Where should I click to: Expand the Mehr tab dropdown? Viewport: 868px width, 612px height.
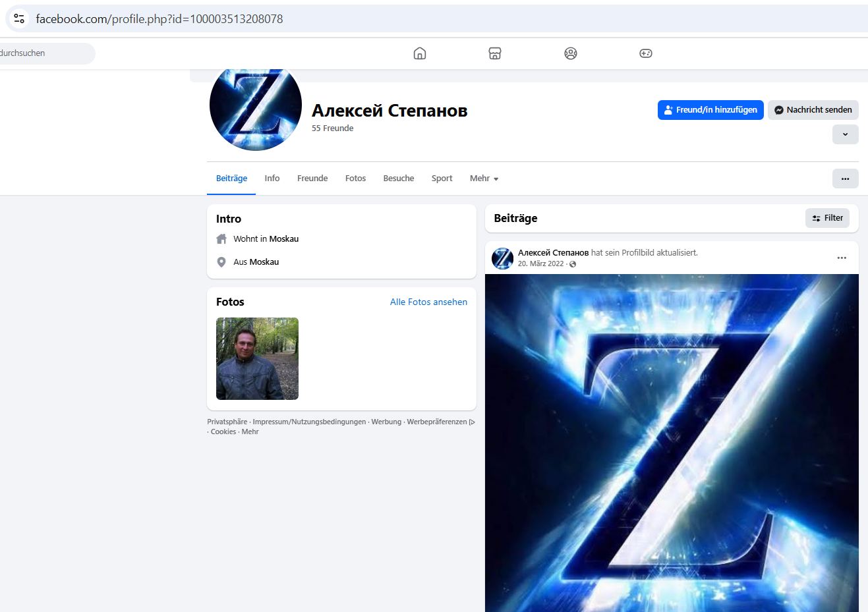pyautogui.click(x=484, y=179)
